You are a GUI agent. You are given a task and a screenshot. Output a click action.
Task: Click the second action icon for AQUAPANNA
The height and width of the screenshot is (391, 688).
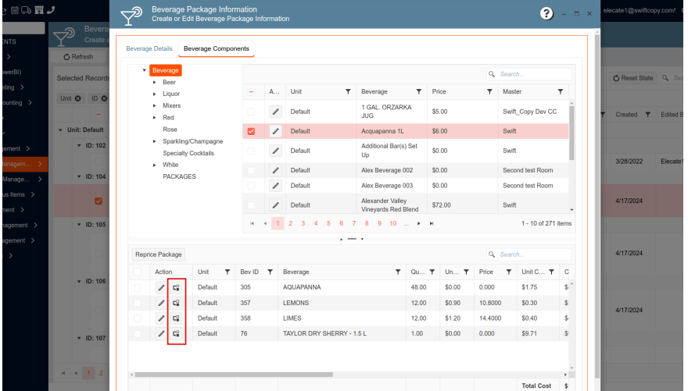(x=176, y=287)
